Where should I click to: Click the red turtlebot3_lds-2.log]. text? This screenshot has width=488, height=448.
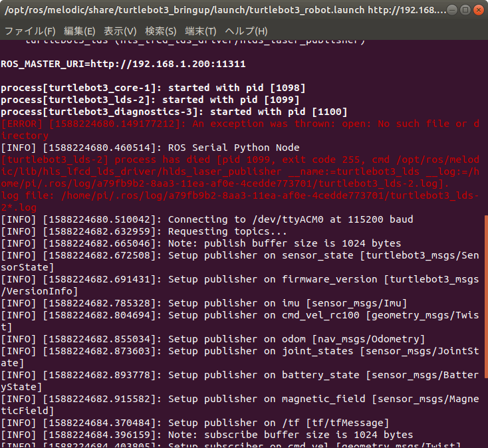[x=384, y=183]
